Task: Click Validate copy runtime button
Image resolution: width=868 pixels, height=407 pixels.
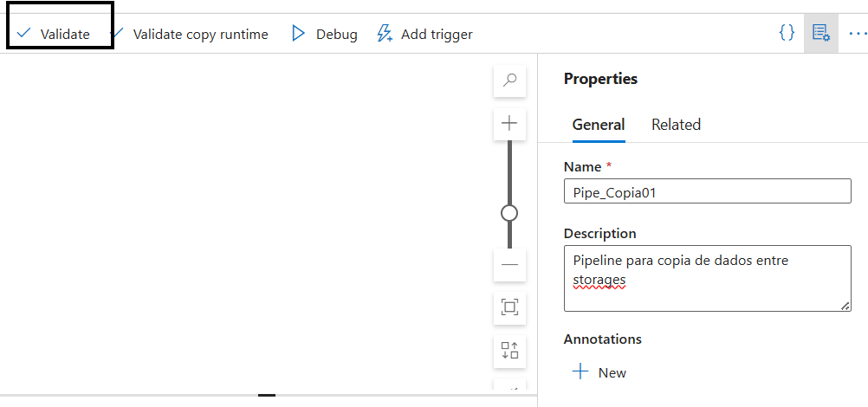Action: [200, 35]
